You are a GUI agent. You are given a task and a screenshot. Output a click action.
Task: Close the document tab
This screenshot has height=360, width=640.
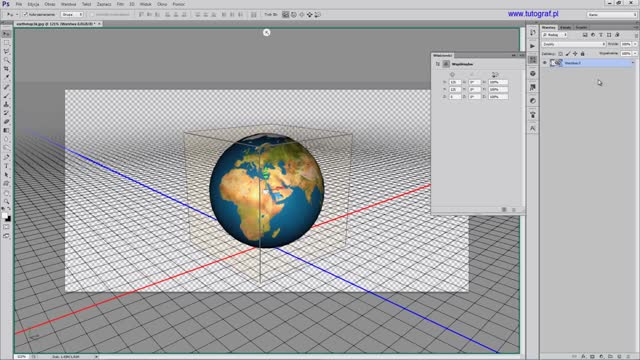coord(99,24)
